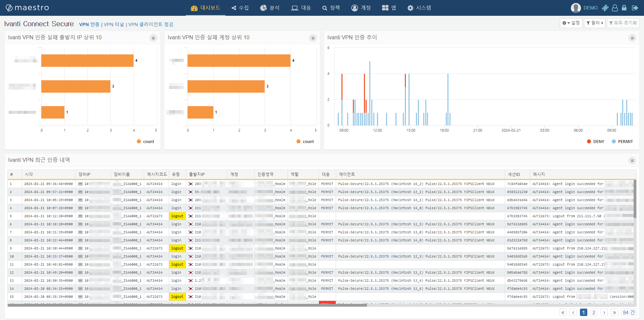
Task: Sort table by 메시지코드 column
Action: [x=157, y=174]
